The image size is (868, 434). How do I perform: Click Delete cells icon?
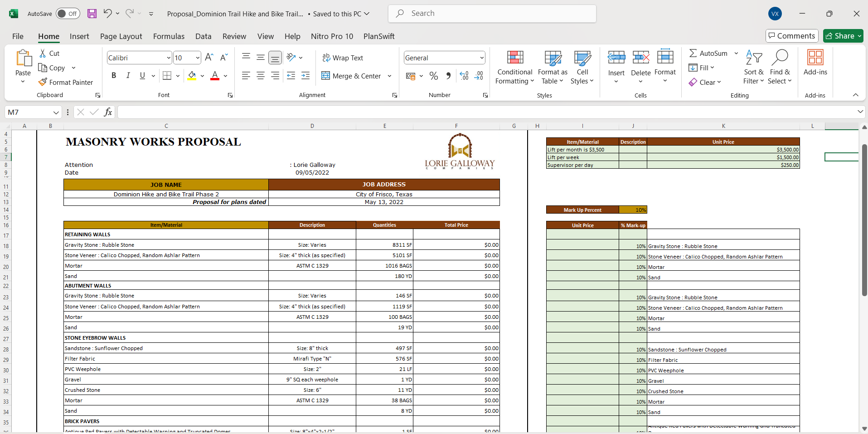641,57
